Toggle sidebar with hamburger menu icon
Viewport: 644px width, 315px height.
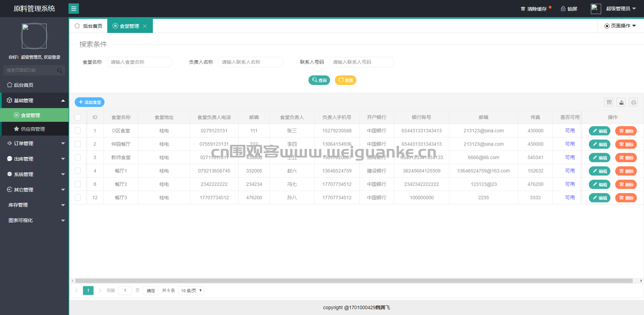tap(74, 9)
